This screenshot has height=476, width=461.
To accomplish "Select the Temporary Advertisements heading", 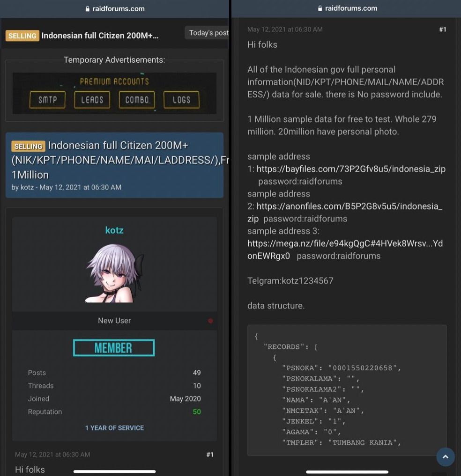I will [114, 60].
